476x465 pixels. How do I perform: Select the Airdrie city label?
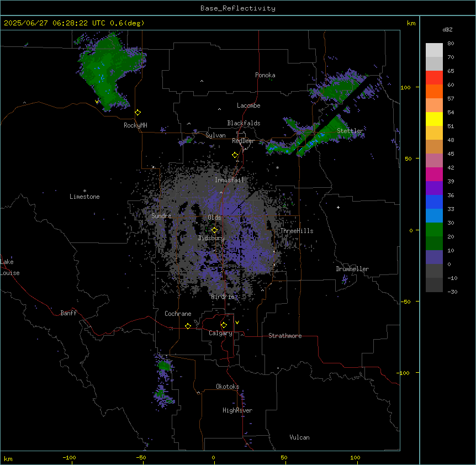point(223,297)
